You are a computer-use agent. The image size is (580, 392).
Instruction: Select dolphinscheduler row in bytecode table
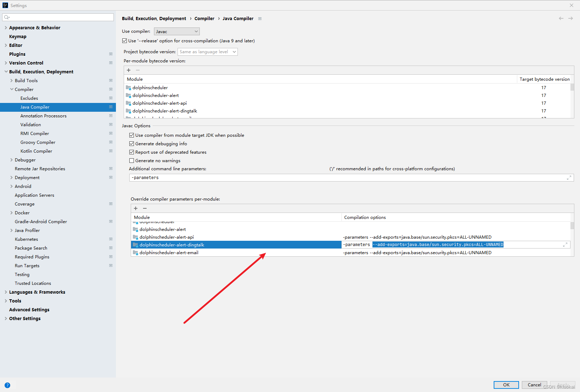pyautogui.click(x=347, y=87)
